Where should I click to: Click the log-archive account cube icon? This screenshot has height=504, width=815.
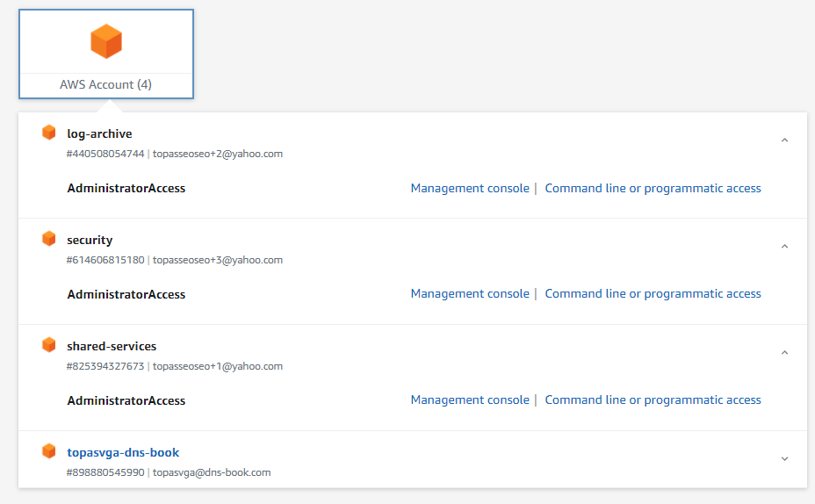pyautogui.click(x=49, y=133)
